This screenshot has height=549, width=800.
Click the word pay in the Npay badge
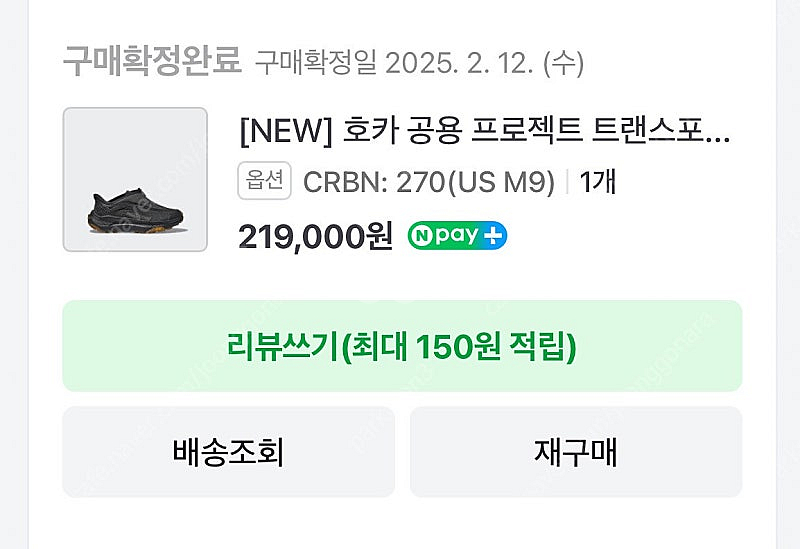click(458, 236)
